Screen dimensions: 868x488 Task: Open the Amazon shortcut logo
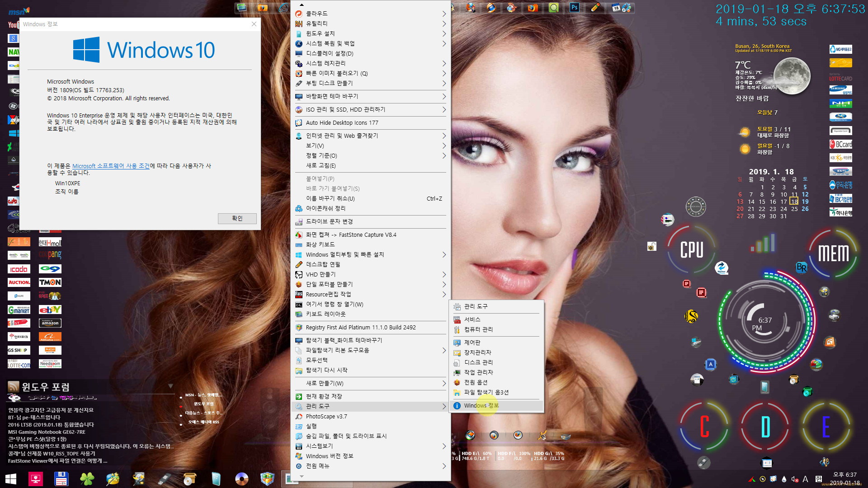click(50, 323)
